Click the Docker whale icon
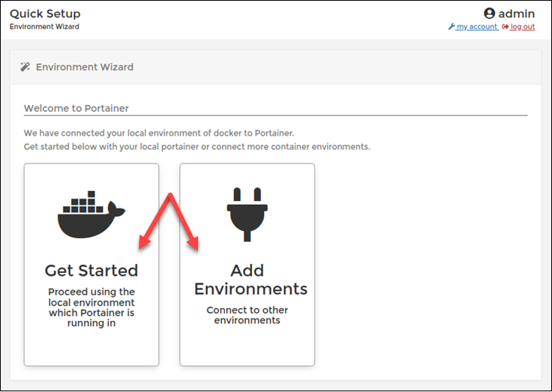The image size is (552, 392). tap(91, 214)
